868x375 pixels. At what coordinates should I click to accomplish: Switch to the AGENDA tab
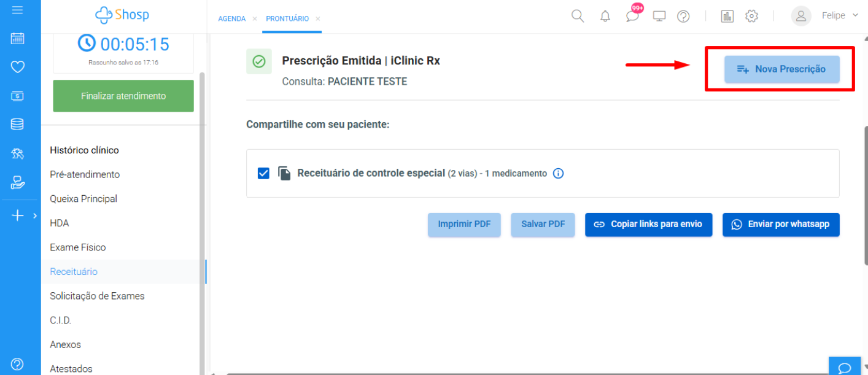coord(231,19)
